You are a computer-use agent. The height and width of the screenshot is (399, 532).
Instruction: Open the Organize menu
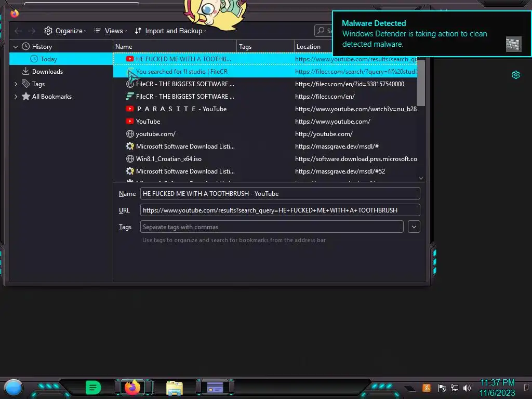[x=65, y=31]
